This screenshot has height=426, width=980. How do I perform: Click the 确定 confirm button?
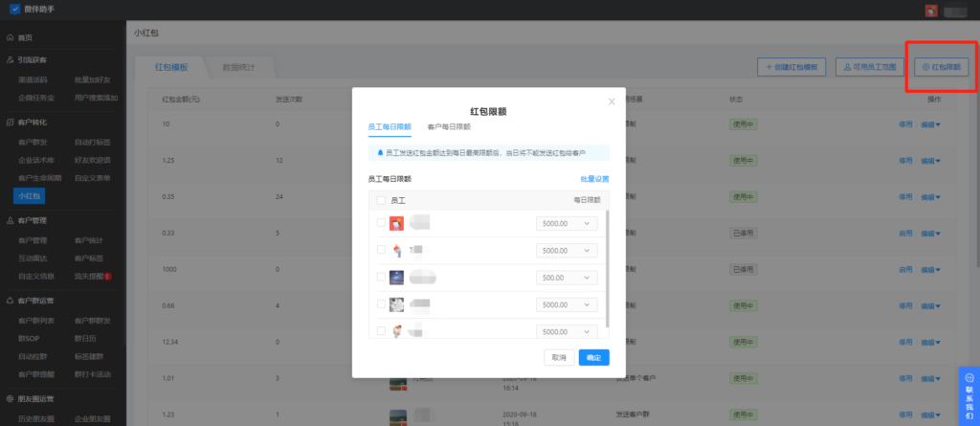pyautogui.click(x=593, y=357)
